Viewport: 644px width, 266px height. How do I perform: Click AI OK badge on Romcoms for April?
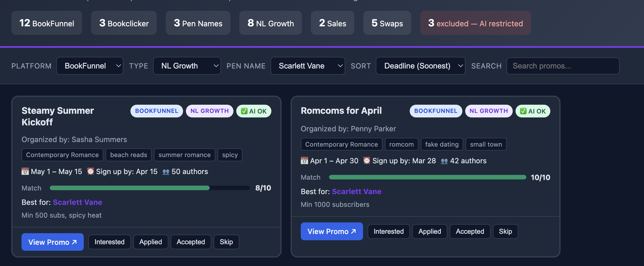click(533, 111)
